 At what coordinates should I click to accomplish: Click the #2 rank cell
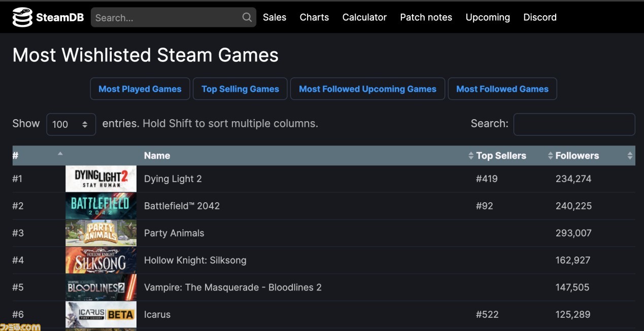click(x=18, y=206)
